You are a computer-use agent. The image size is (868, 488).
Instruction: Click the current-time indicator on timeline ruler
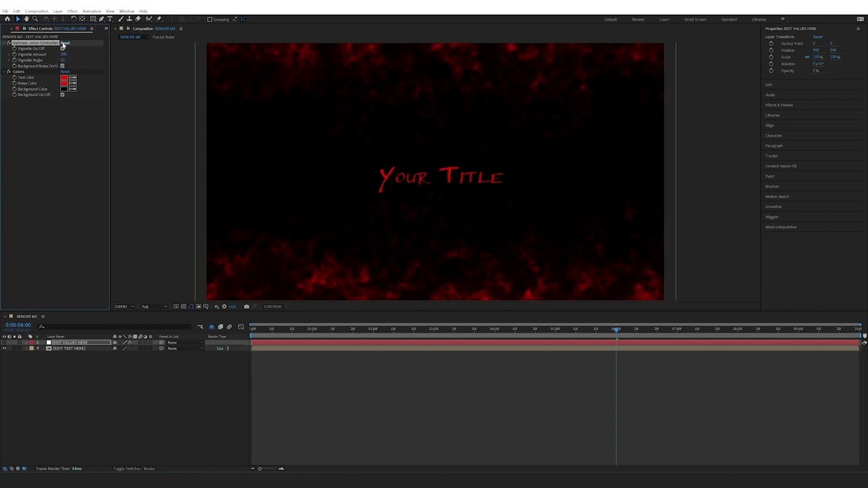click(616, 329)
